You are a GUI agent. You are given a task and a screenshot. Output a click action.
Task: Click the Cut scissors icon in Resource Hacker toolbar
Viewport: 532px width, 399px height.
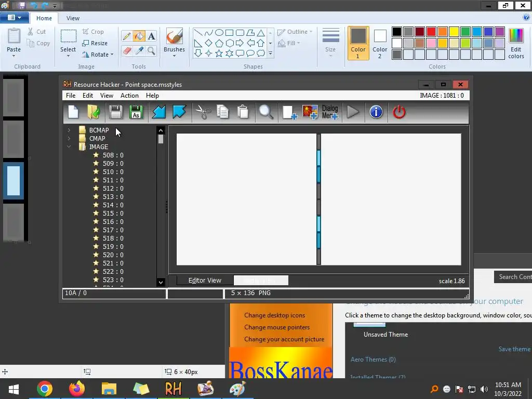click(203, 112)
